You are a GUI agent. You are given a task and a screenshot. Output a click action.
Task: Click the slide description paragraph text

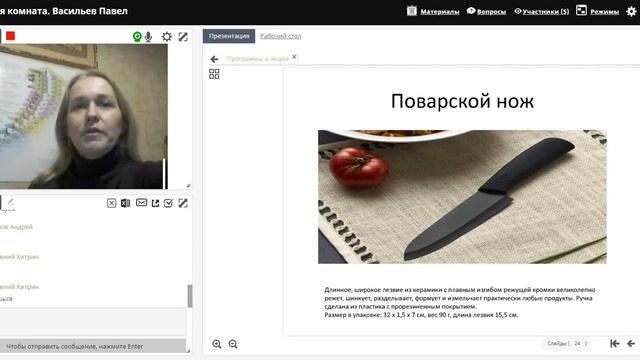(460, 302)
